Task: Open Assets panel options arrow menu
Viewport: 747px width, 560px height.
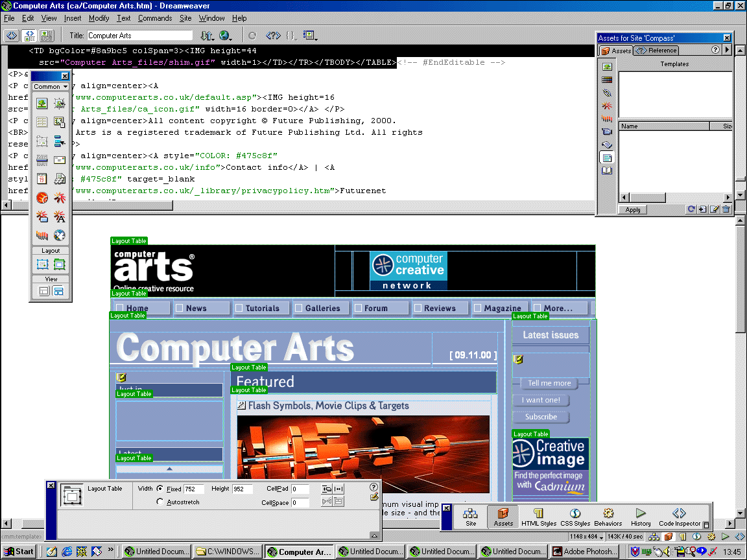Action: [x=727, y=49]
